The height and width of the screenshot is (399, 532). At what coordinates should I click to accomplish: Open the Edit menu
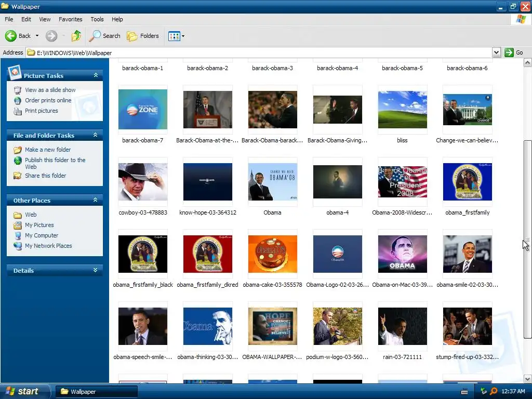(x=26, y=19)
